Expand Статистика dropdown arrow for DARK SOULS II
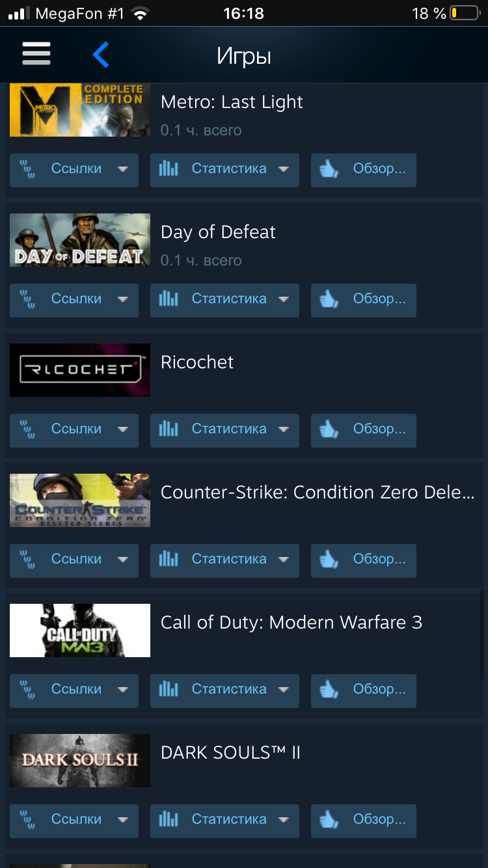 pyautogui.click(x=283, y=820)
